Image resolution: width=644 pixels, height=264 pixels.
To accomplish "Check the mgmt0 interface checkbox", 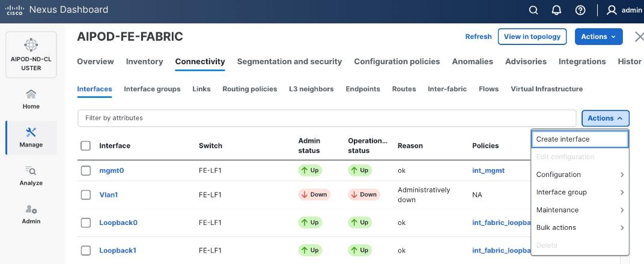I will pyautogui.click(x=86, y=170).
